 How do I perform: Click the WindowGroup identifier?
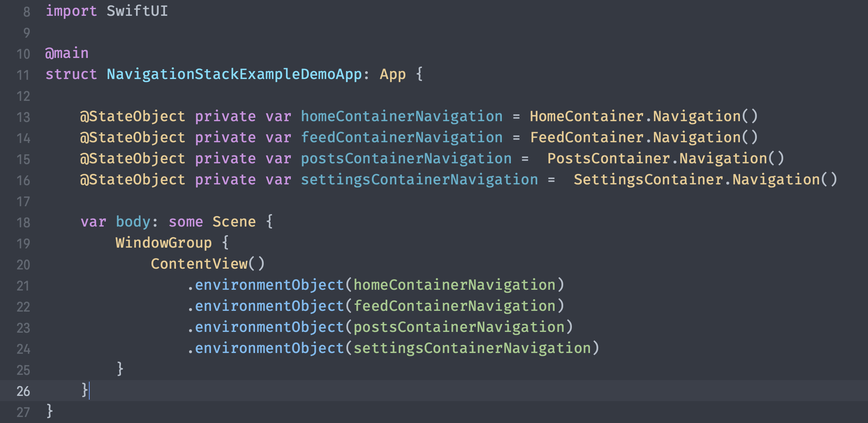click(164, 243)
